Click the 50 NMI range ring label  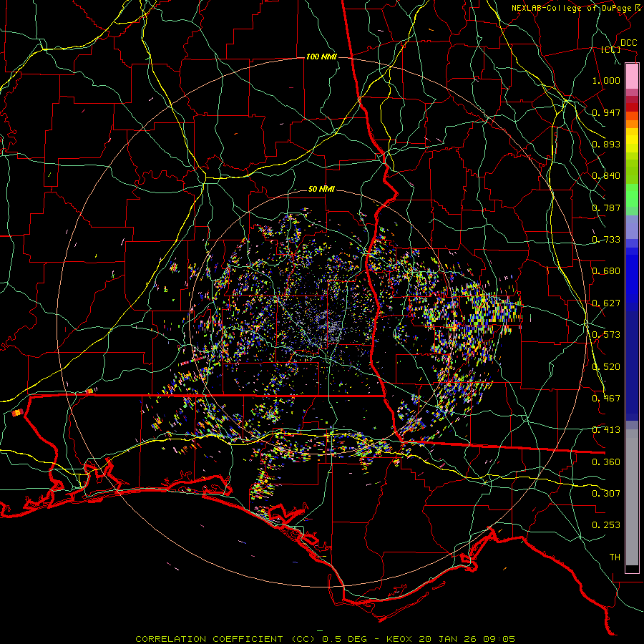click(321, 189)
